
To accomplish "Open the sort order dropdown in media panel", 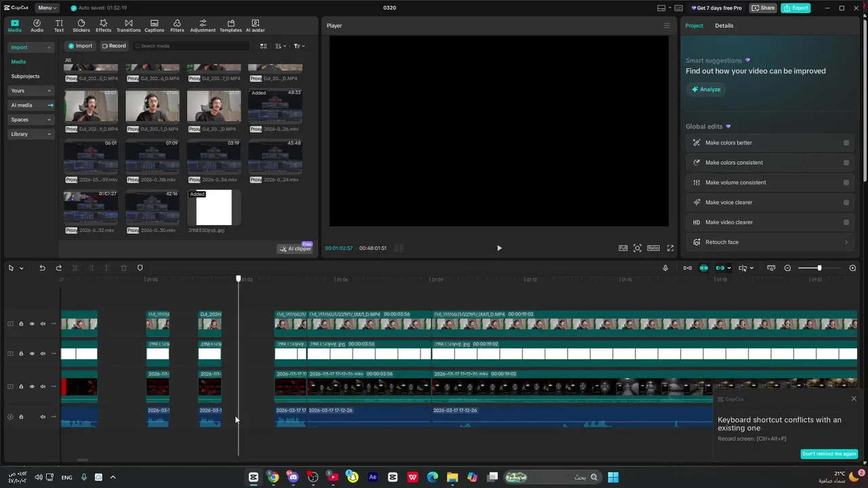I will pos(281,46).
